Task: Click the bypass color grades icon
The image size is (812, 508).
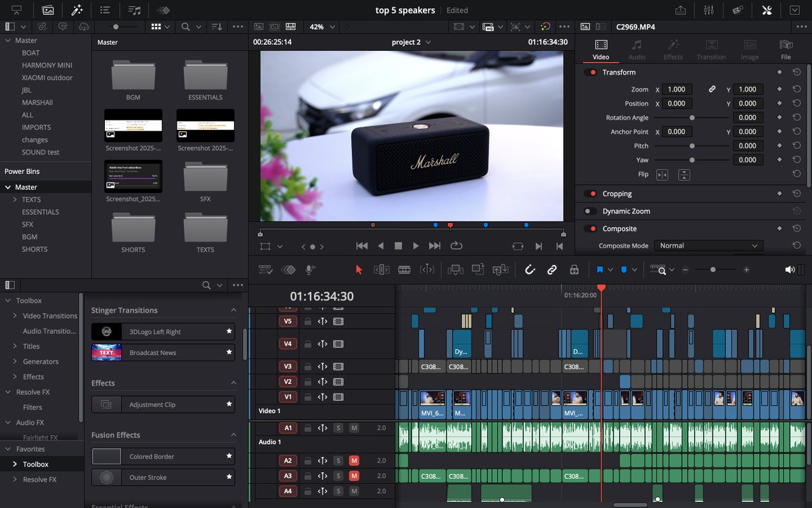Action: [545, 27]
